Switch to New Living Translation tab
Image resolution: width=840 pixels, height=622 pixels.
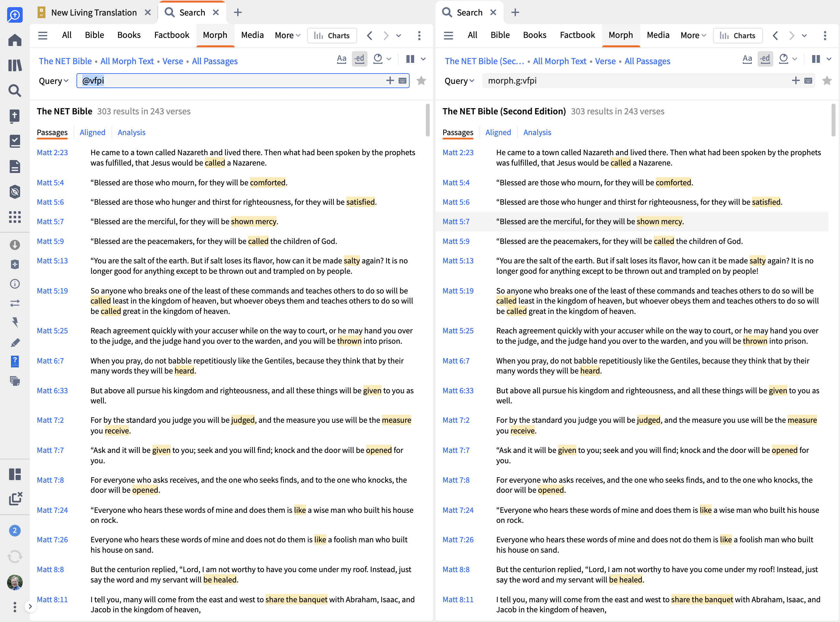[x=94, y=12]
